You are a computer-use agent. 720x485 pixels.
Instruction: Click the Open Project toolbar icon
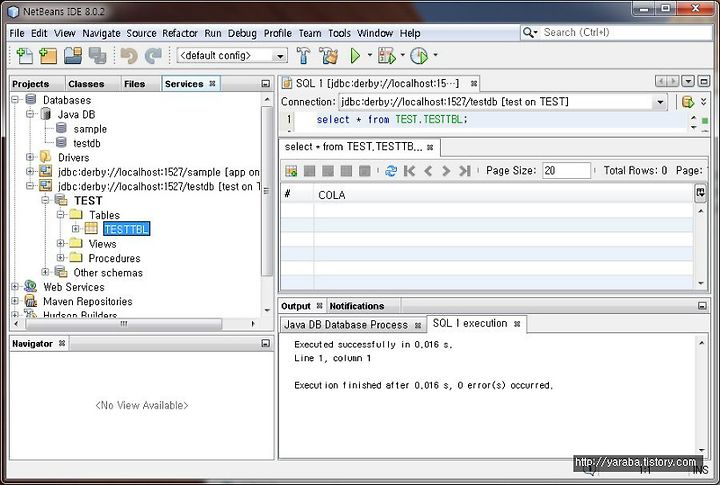coord(73,56)
